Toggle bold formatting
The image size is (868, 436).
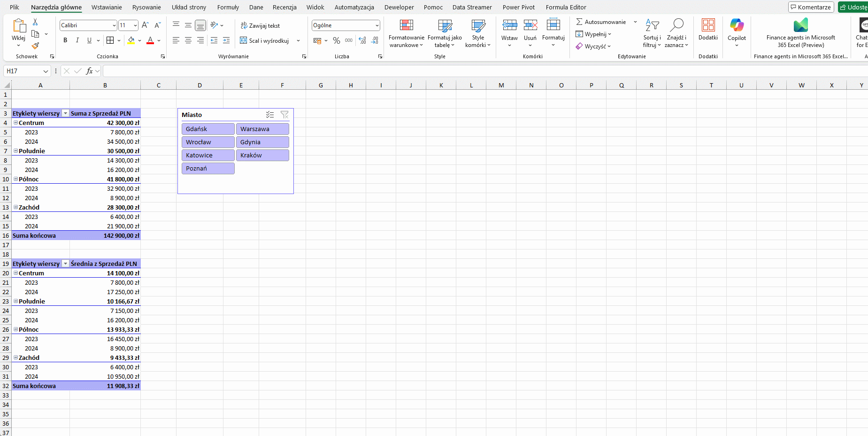(x=65, y=40)
